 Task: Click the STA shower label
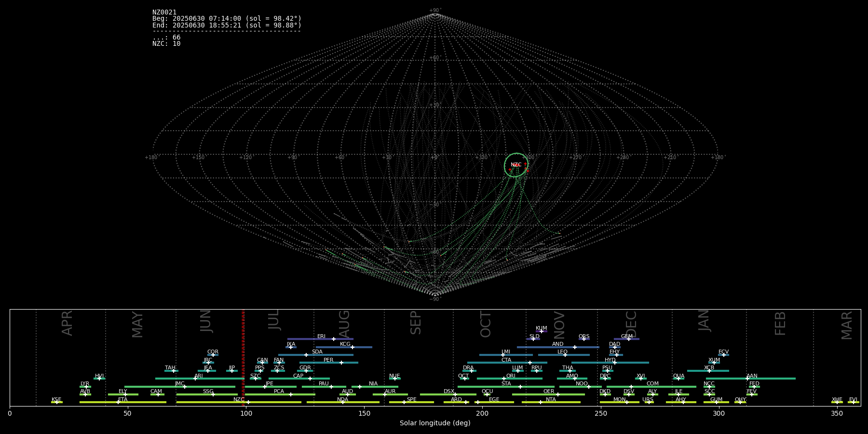[506, 383]
